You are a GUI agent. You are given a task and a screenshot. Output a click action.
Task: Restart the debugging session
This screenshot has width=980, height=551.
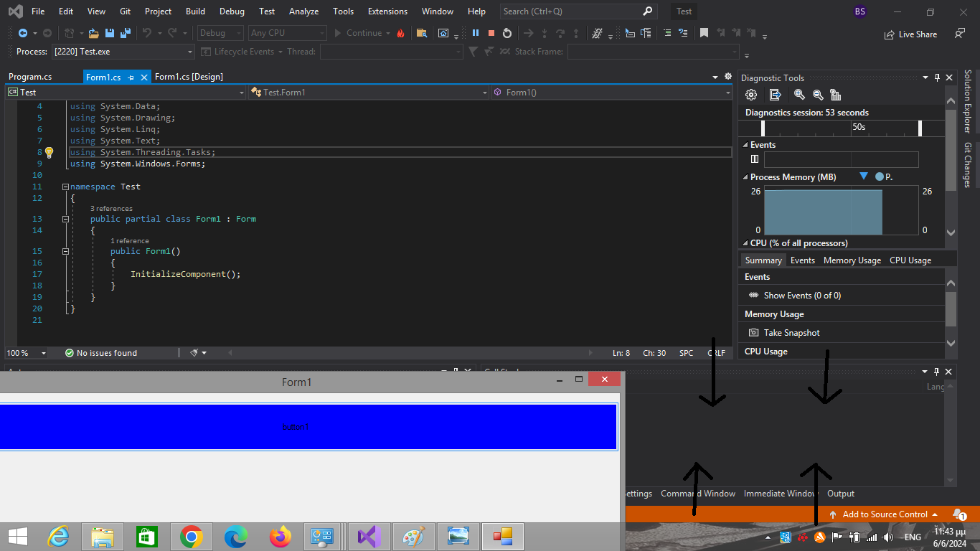(507, 33)
